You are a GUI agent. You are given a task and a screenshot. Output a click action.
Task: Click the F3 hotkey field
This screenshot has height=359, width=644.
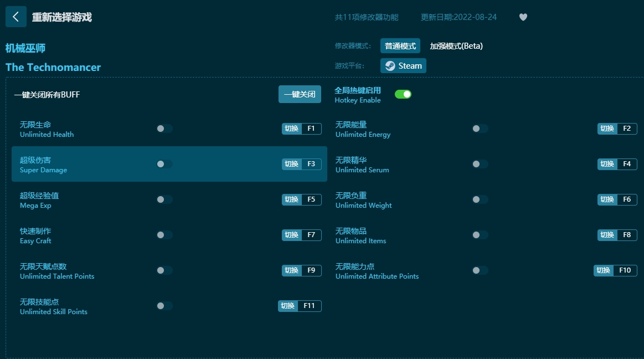click(x=311, y=164)
